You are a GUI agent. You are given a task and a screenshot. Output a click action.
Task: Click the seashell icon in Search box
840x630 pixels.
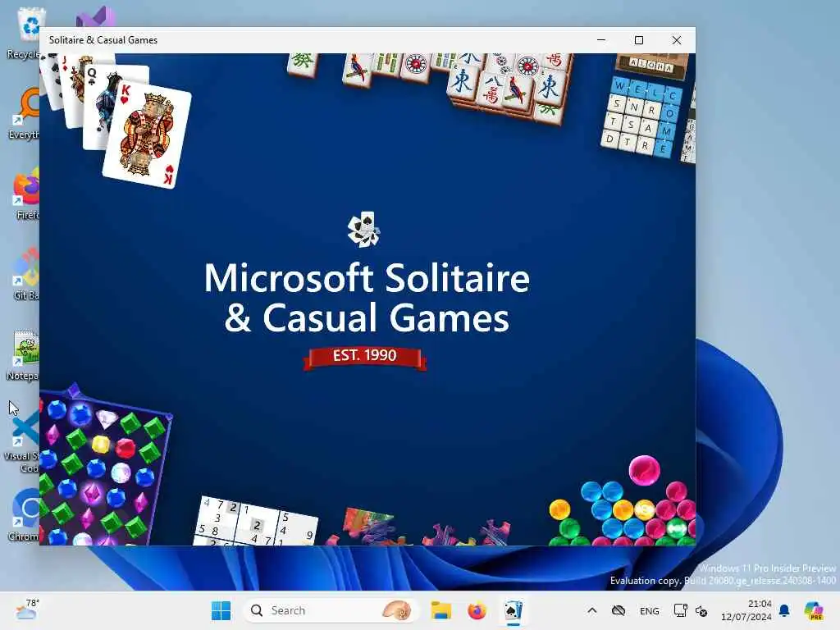tap(396, 610)
